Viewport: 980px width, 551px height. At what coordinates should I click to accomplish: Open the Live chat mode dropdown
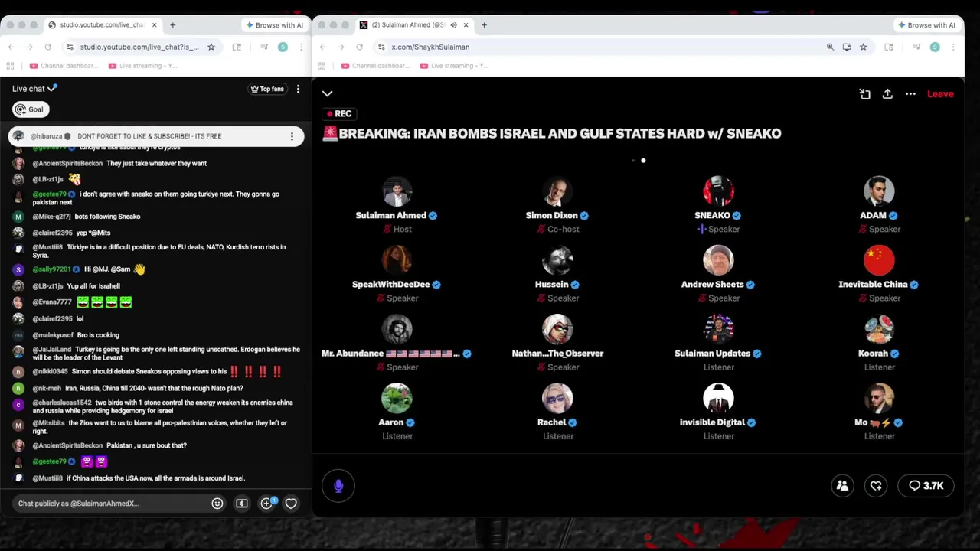coord(34,89)
